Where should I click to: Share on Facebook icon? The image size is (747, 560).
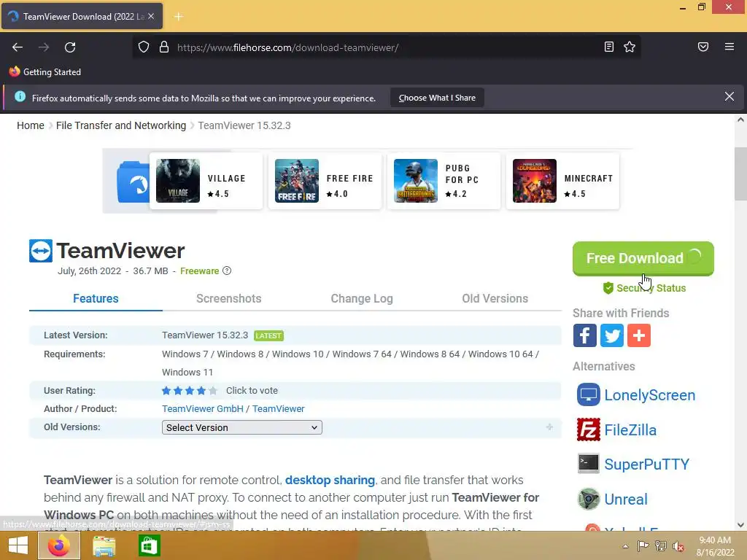(584, 335)
